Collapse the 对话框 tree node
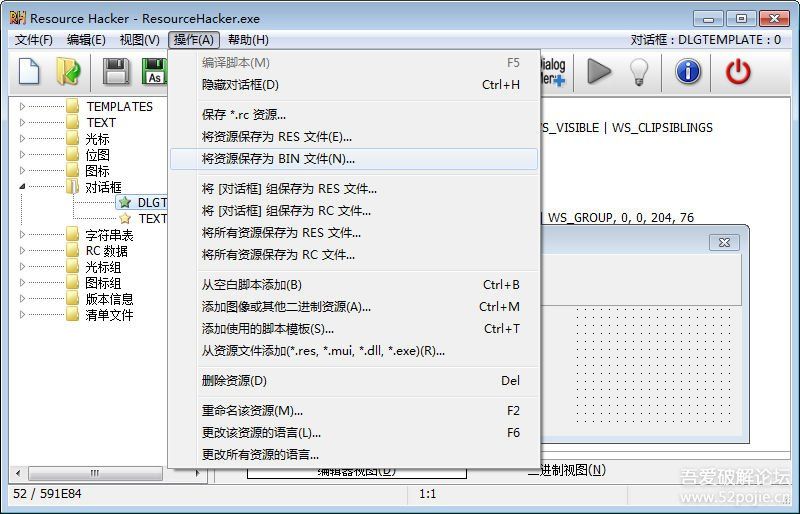Viewport: 800px width, 514px height. tap(22, 187)
